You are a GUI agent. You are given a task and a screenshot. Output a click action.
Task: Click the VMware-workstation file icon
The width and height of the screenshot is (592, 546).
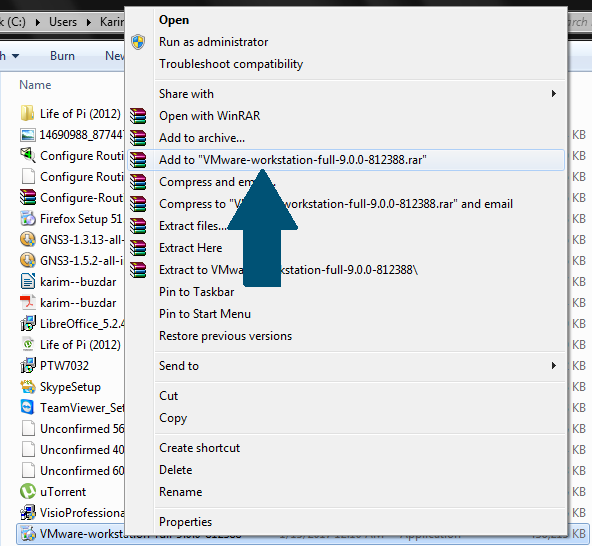pyautogui.click(x=28, y=534)
